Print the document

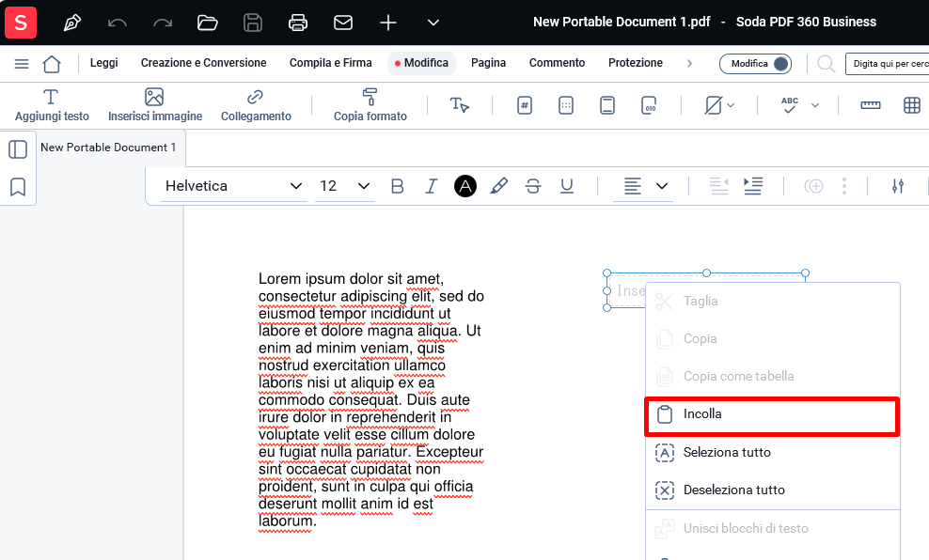click(298, 23)
